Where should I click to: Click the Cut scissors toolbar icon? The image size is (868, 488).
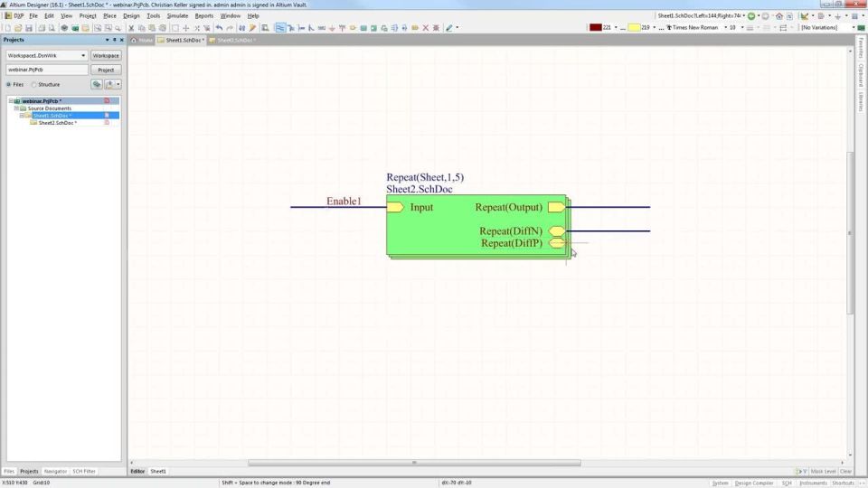131,28
